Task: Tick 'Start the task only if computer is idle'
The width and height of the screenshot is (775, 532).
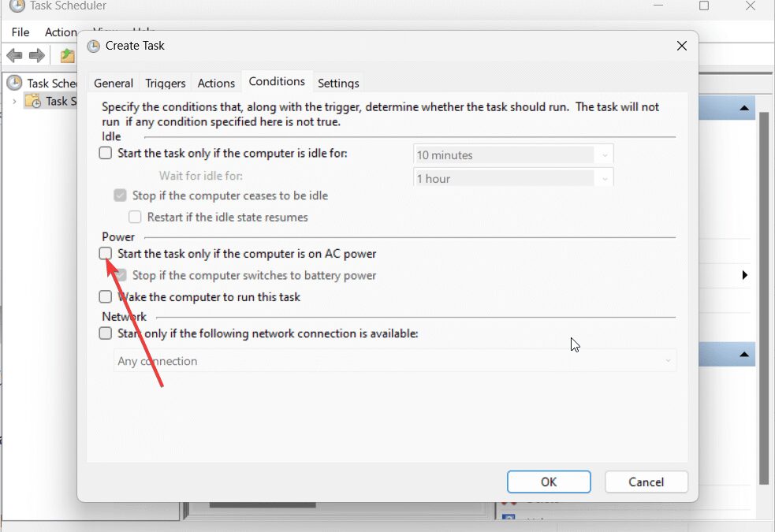Action: tap(106, 153)
